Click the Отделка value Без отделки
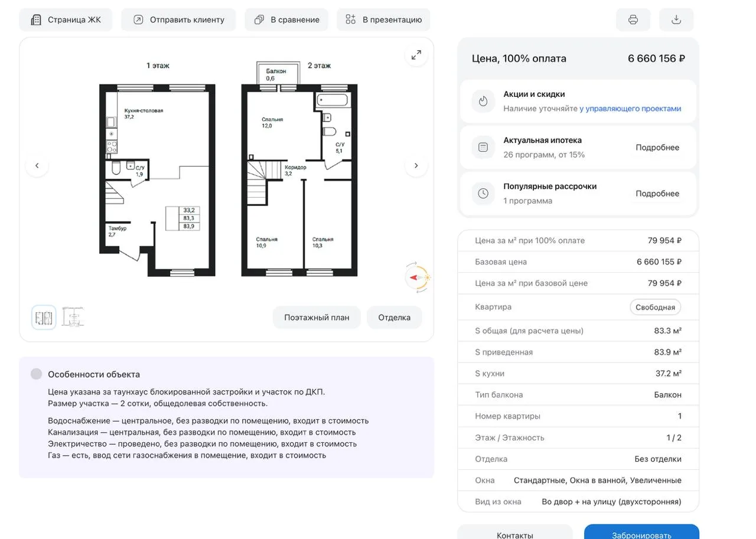 [x=658, y=459]
